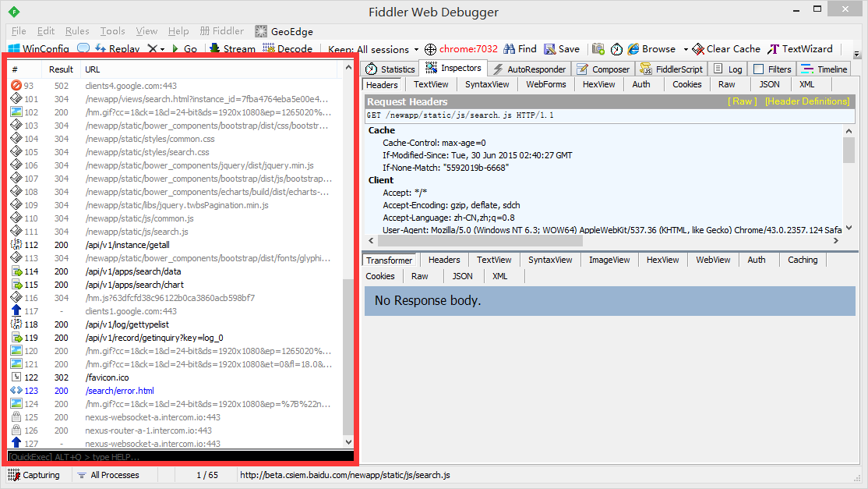Viewport: 868px width, 489px height.
Task: Select session 112 /api/v1/instance/getall
Action: 175,245
